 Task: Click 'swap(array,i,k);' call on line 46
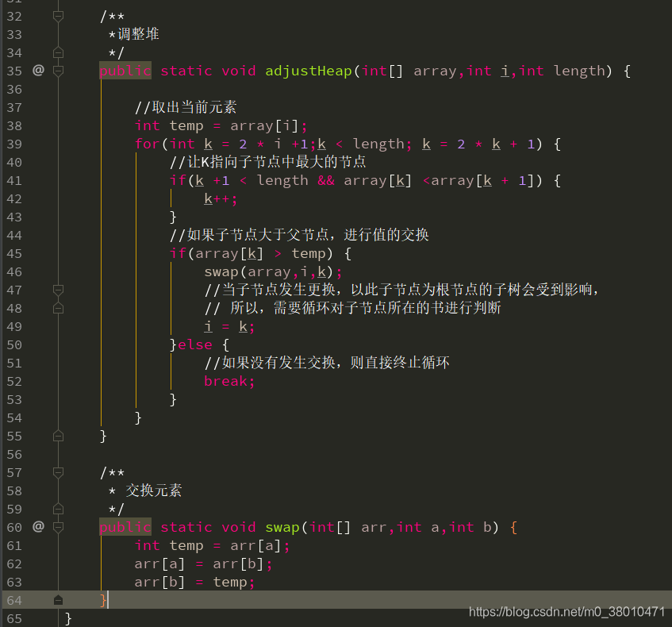point(273,272)
